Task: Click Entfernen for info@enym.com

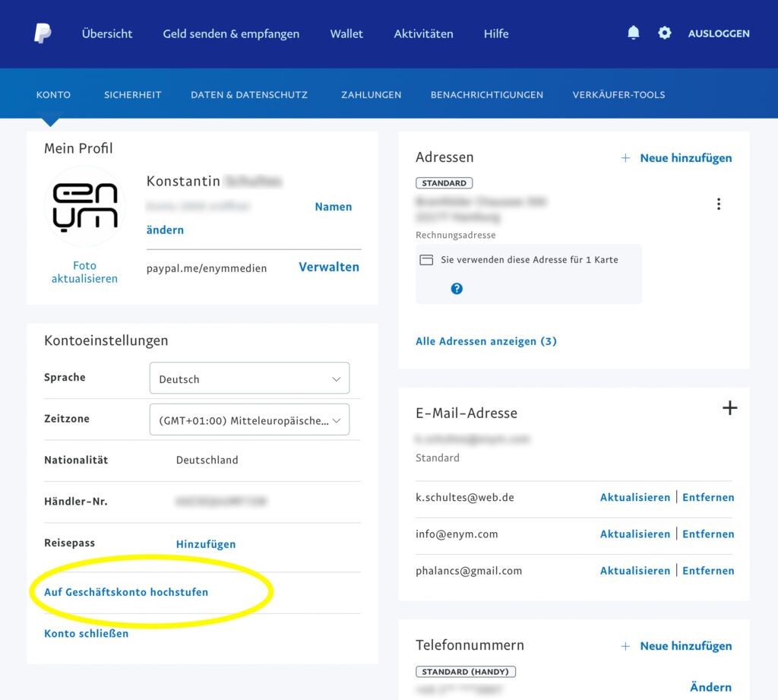Action: tap(708, 534)
